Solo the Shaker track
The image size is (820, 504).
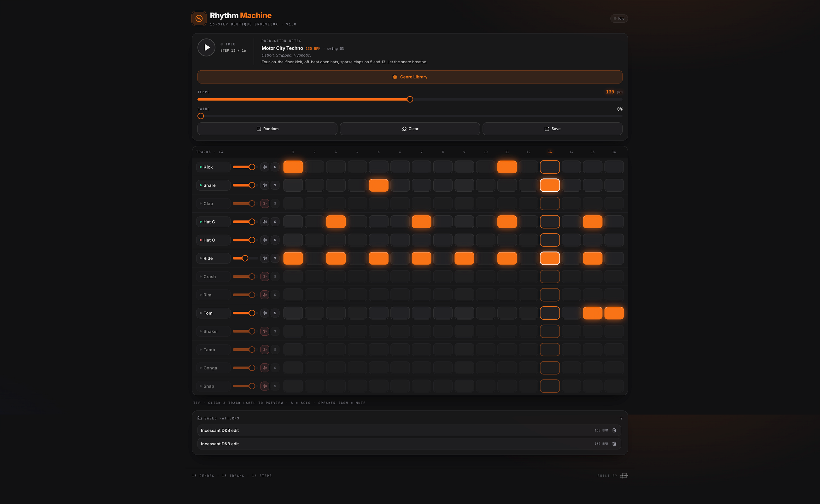click(275, 331)
